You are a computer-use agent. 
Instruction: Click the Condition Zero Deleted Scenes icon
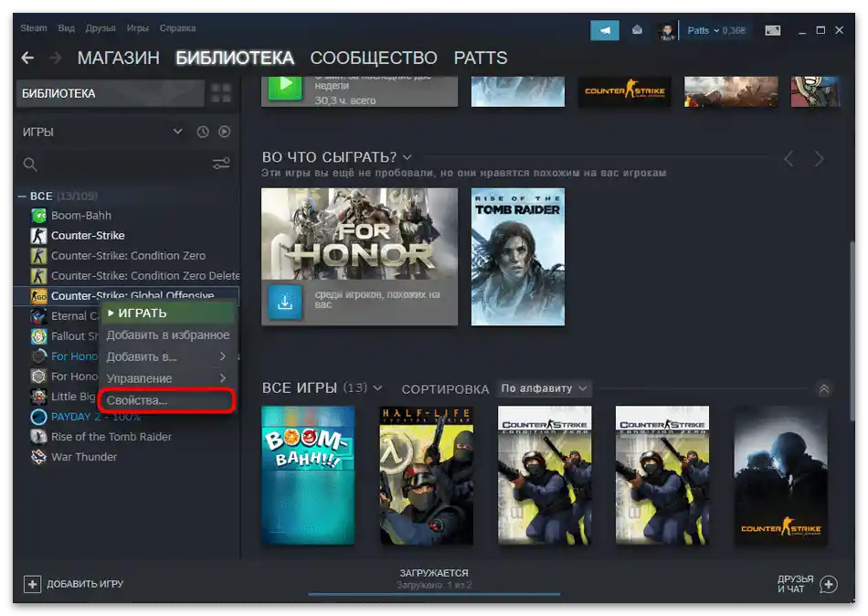pos(38,276)
